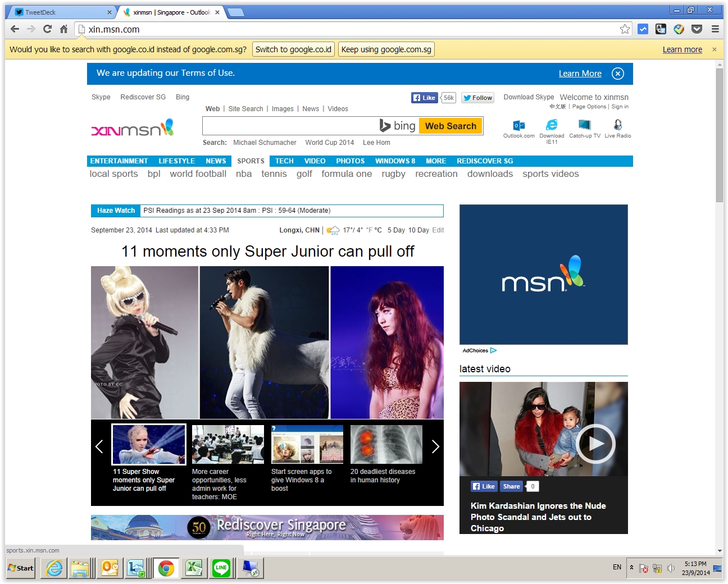Open the 20 deadliest diseases thumbnail
The image size is (728, 584).
[x=386, y=444]
